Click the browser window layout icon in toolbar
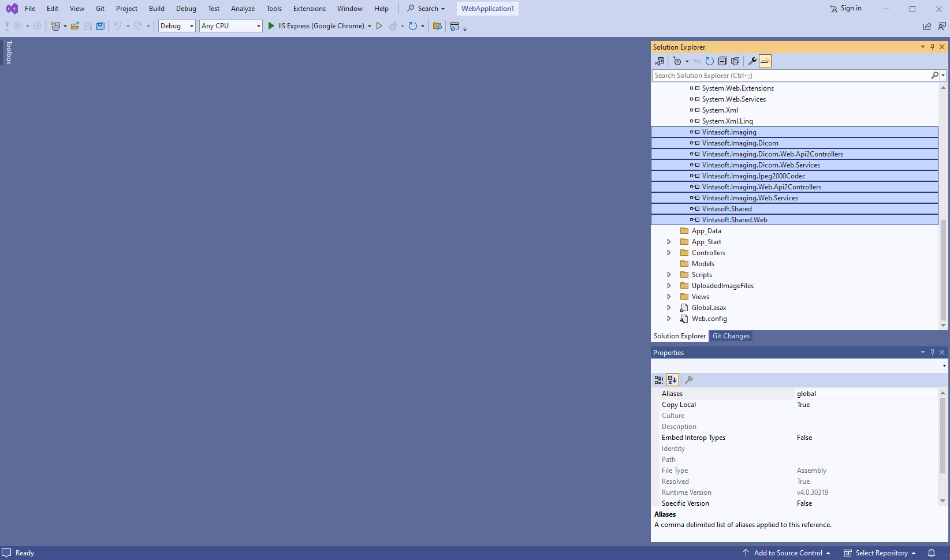The width and height of the screenshot is (950, 560). (x=454, y=26)
